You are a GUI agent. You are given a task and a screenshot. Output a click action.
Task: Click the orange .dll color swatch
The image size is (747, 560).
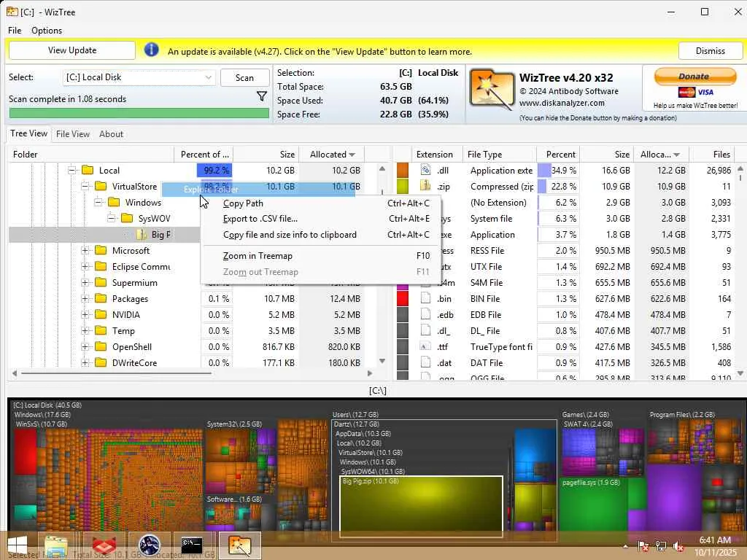point(403,170)
